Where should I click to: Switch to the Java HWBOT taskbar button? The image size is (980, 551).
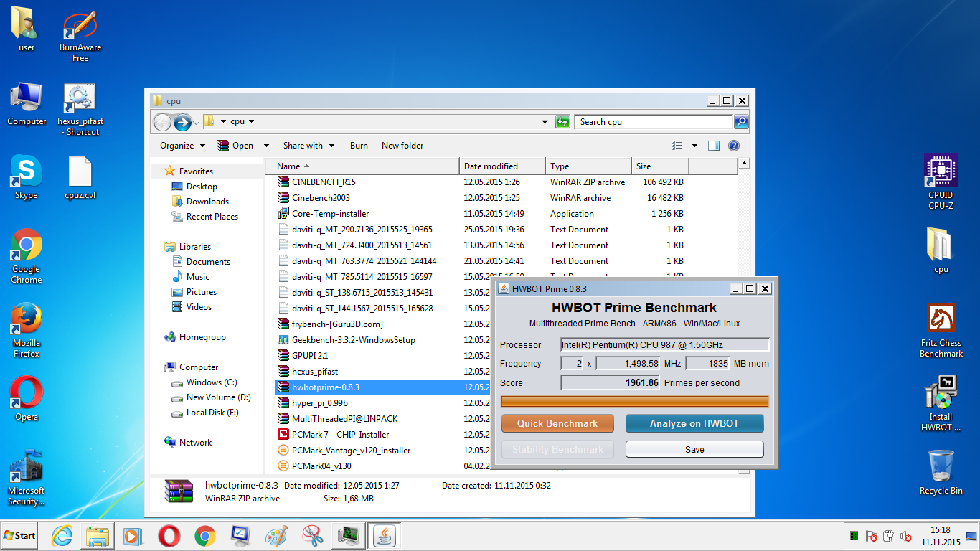pos(385,536)
